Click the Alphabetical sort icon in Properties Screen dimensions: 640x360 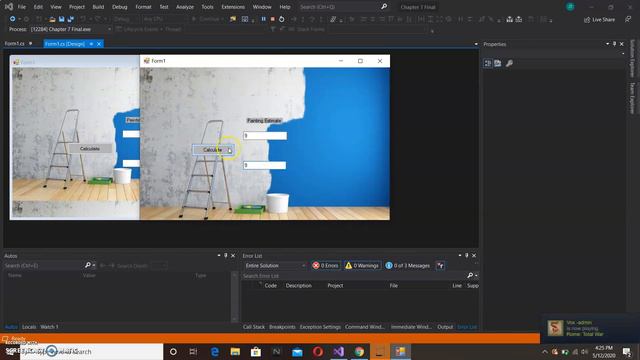498,63
